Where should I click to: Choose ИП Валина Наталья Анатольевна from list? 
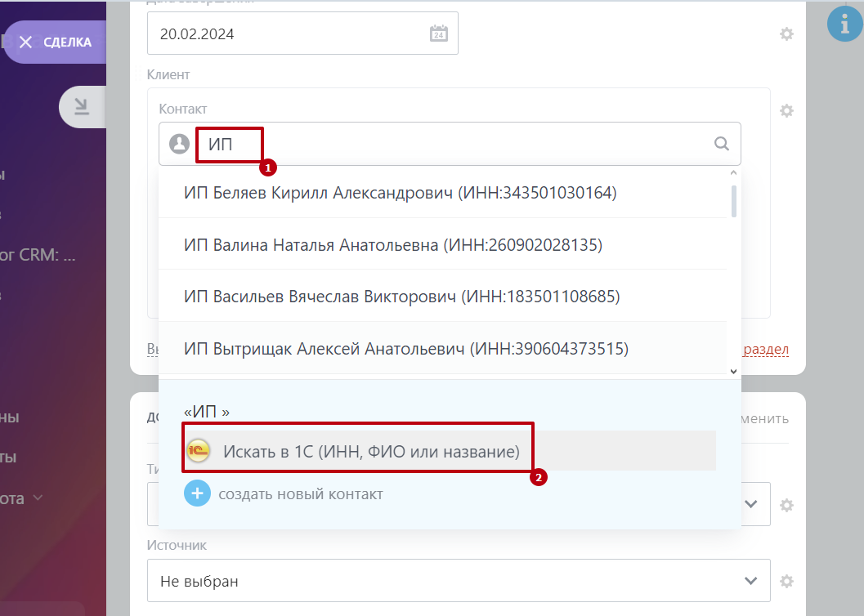(392, 244)
